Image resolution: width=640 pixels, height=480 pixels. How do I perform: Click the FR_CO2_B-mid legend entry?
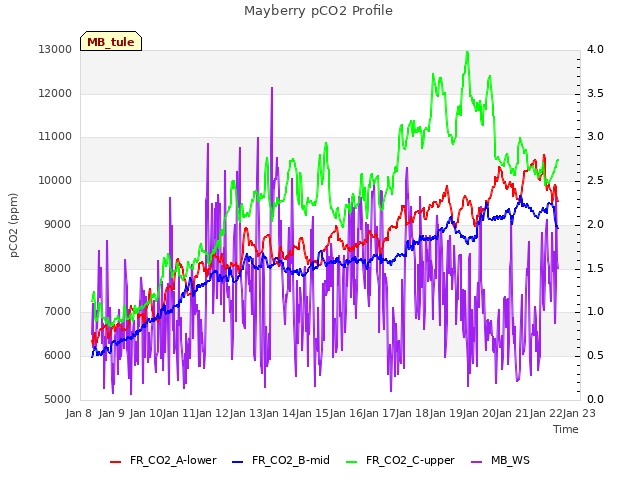(x=281, y=460)
